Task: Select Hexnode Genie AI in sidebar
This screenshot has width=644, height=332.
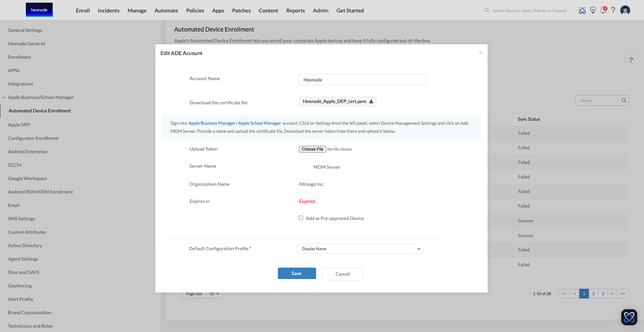Action: coord(27,44)
